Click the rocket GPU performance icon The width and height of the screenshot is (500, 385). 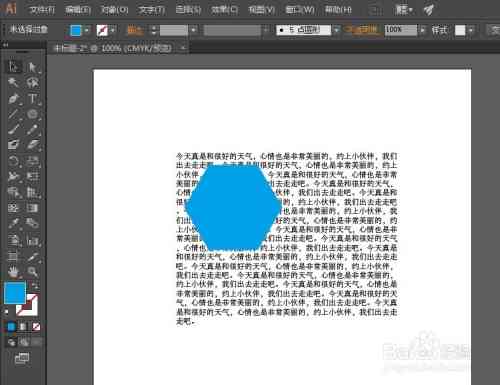tap(429, 10)
